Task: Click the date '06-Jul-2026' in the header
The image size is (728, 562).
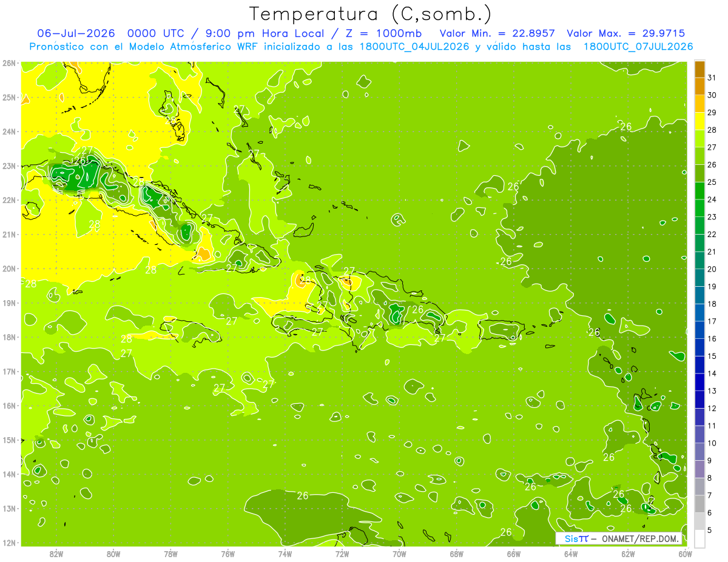Action: click(75, 33)
